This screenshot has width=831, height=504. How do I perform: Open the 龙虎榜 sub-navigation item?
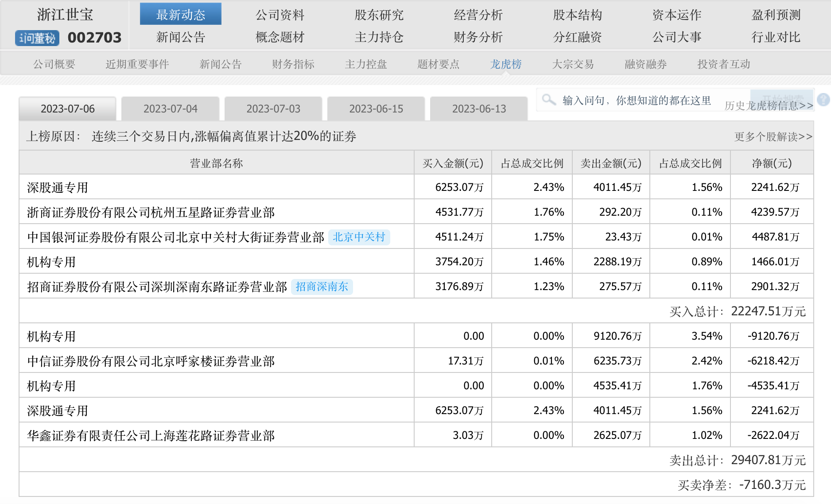[505, 65]
